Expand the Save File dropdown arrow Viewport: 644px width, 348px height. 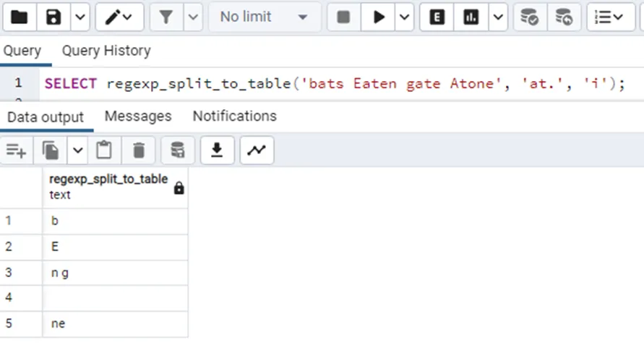point(80,17)
